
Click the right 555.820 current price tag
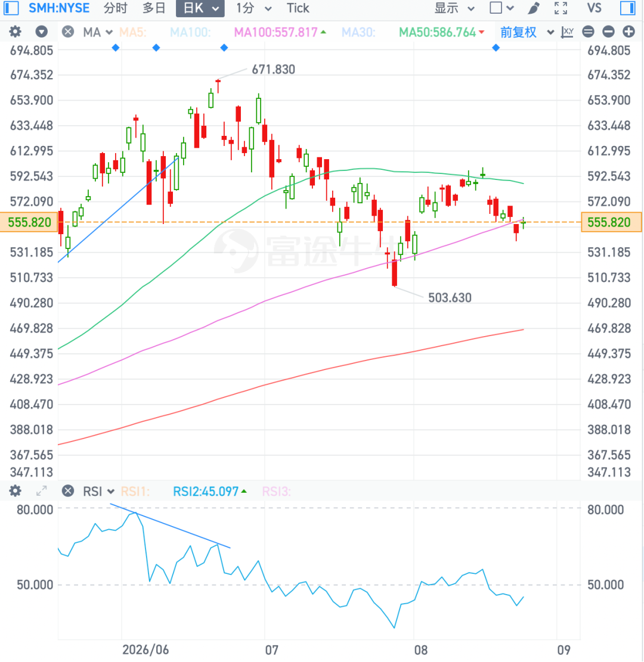click(x=611, y=222)
